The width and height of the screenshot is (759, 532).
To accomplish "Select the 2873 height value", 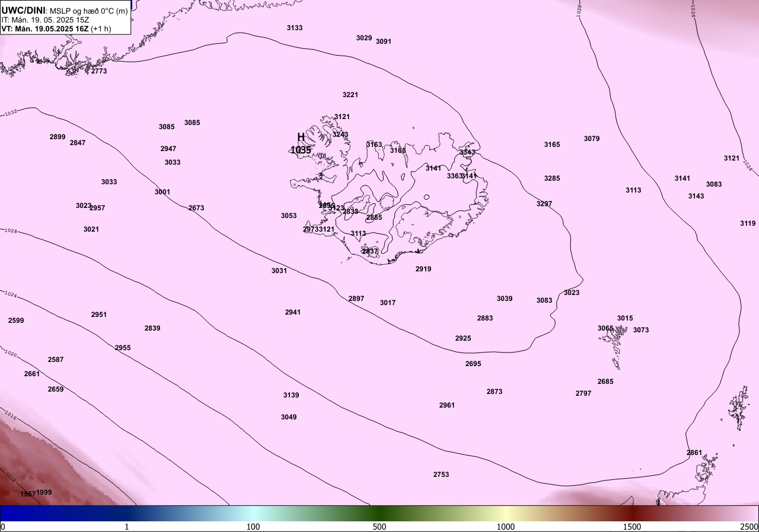I will coord(495,392).
